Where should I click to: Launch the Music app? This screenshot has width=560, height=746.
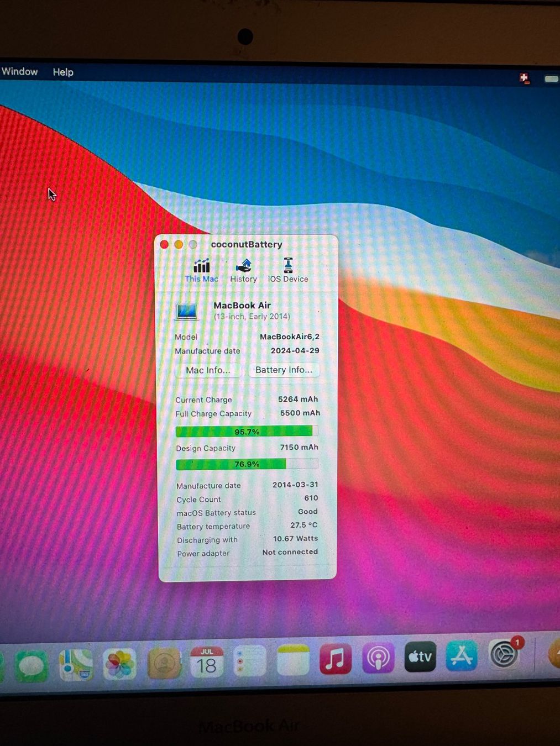click(335, 659)
